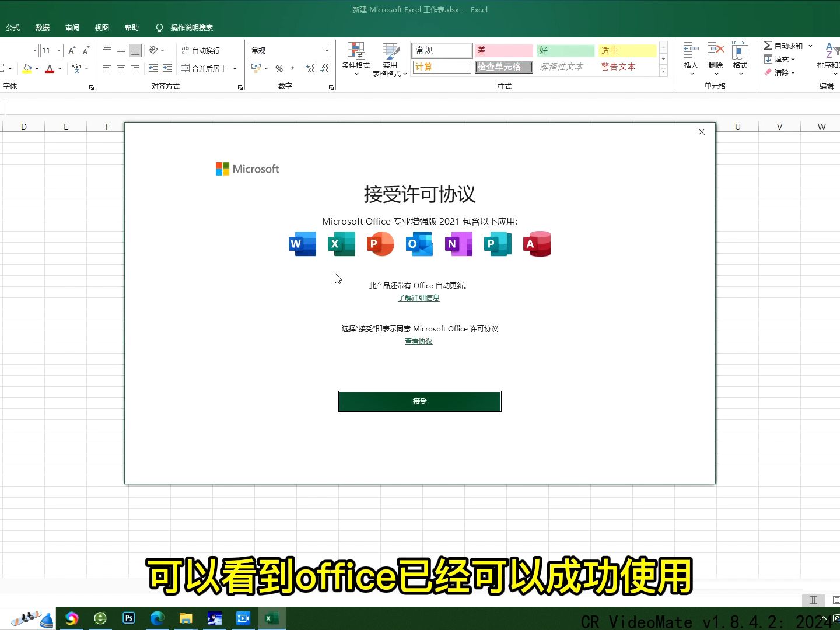840x630 pixels.
Task: Toggle 自动换行 wrap text
Action: coord(201,50)
